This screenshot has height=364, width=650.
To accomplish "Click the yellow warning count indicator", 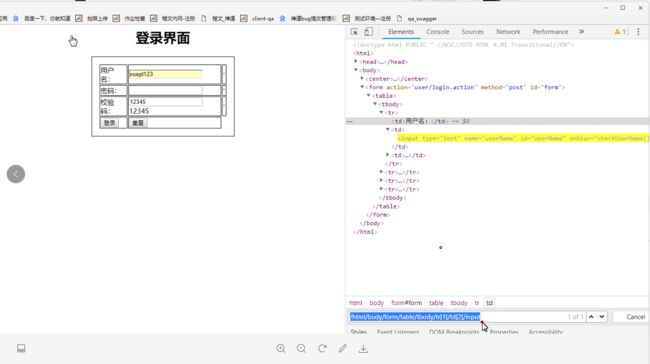I will (x=620, y=32).
